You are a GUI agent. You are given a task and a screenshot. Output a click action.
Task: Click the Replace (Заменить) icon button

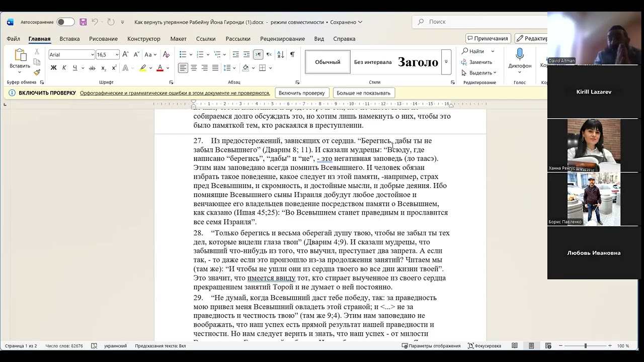tap(477, 62)
